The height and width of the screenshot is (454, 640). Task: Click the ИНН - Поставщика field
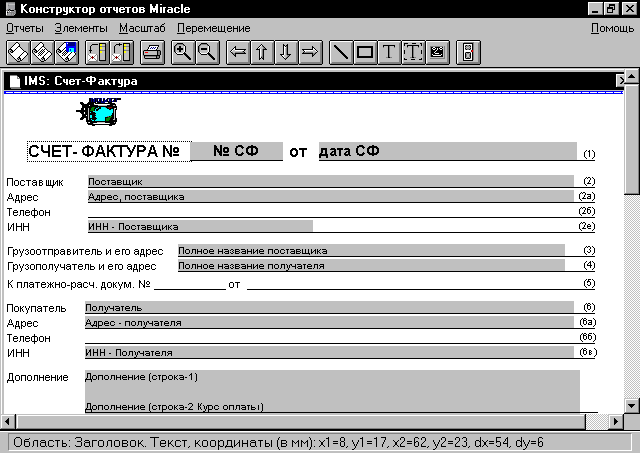(200, 226)
